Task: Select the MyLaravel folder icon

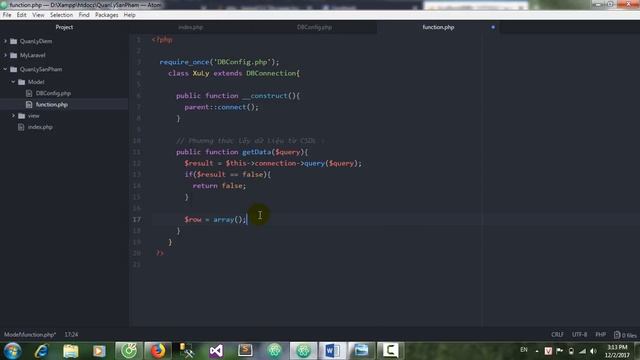Action: pyautogui.click(x=13, y=55)
